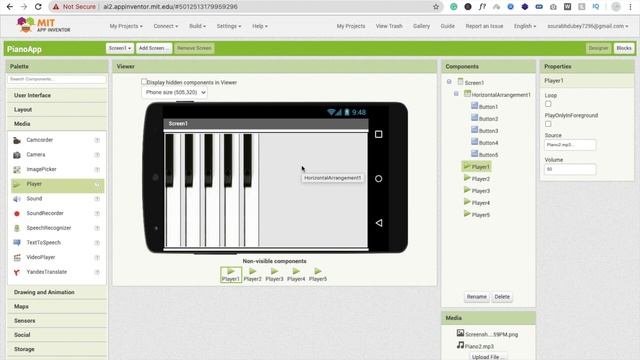Open the View Trash link

click(x=389, y=26)
